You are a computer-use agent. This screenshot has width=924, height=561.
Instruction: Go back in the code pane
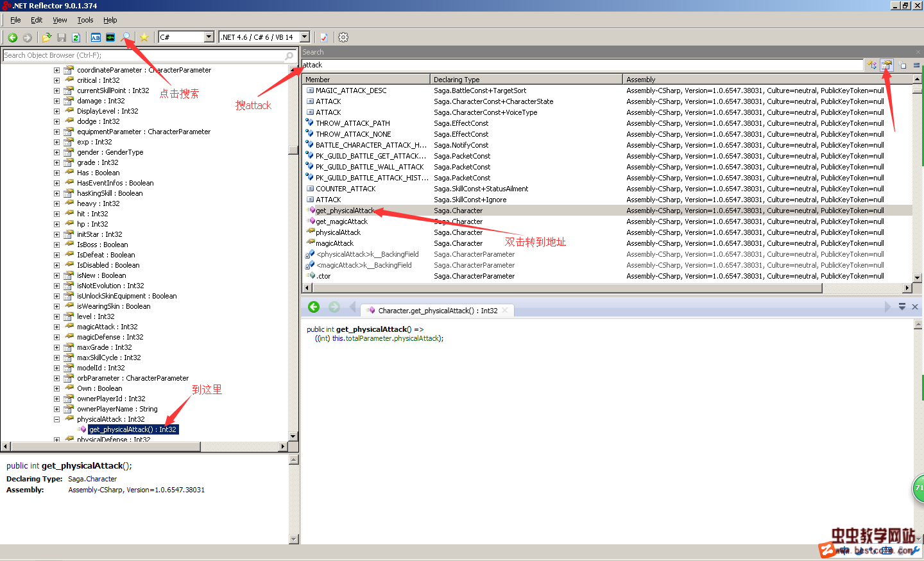click(314, 307)
